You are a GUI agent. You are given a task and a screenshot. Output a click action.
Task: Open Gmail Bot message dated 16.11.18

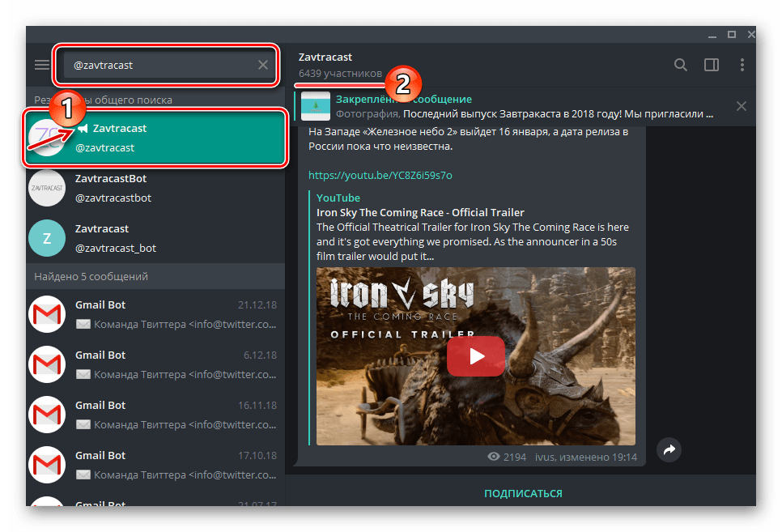[x=155, y=415]
